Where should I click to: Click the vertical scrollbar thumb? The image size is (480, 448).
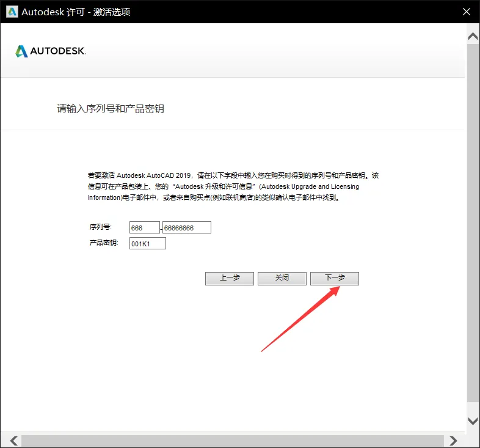473,222
